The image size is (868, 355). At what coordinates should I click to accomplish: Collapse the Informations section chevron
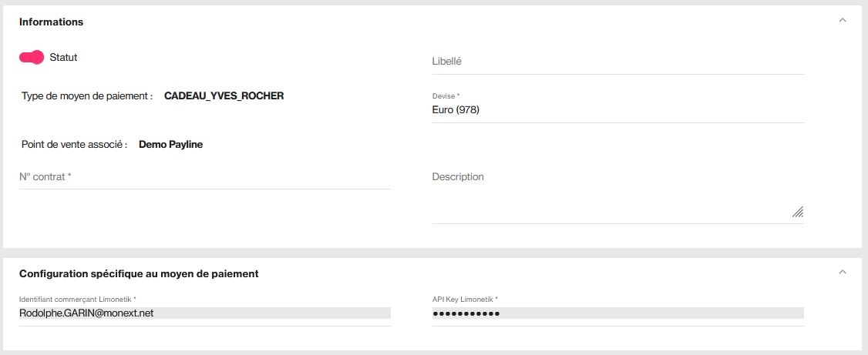[843, 21]
